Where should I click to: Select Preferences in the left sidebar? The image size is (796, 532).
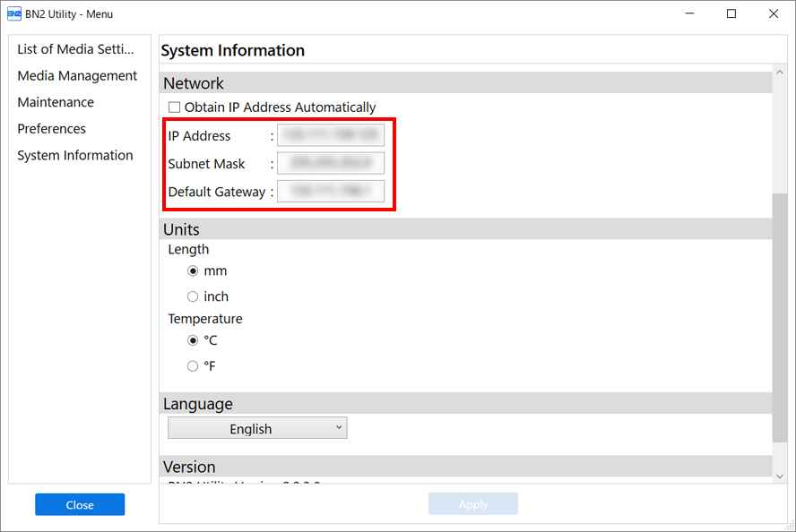52,129
